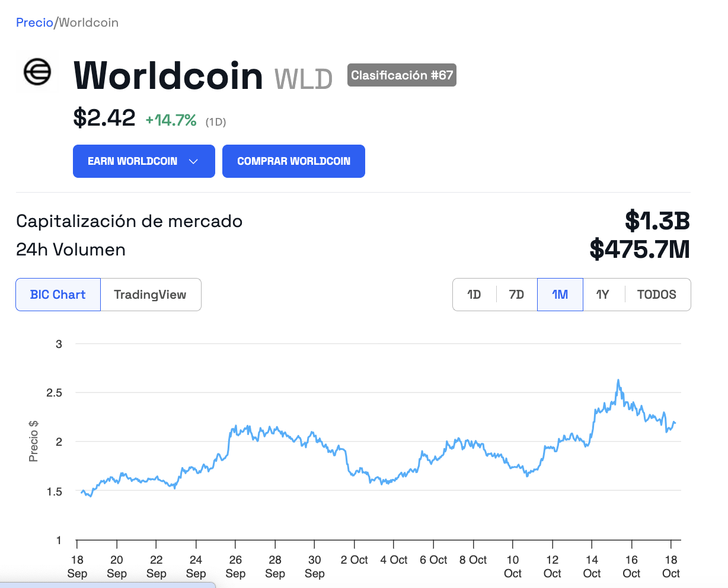
Task: Click the Capitalización de mercado label
Action: point(129,221)
